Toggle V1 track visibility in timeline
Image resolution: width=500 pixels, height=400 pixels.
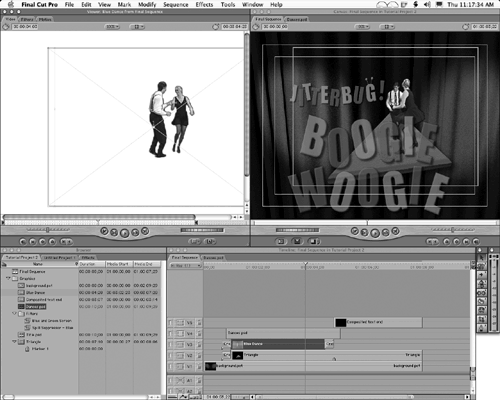[171, 367]
